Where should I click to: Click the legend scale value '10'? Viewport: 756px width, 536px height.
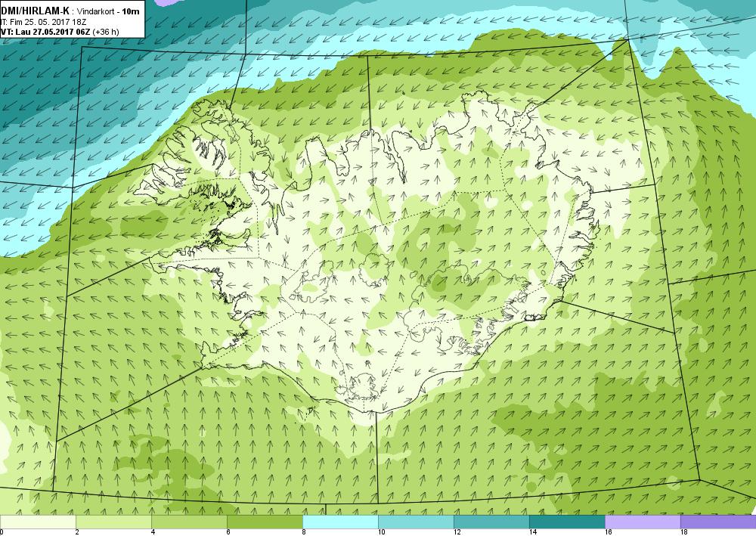[381, 532]
